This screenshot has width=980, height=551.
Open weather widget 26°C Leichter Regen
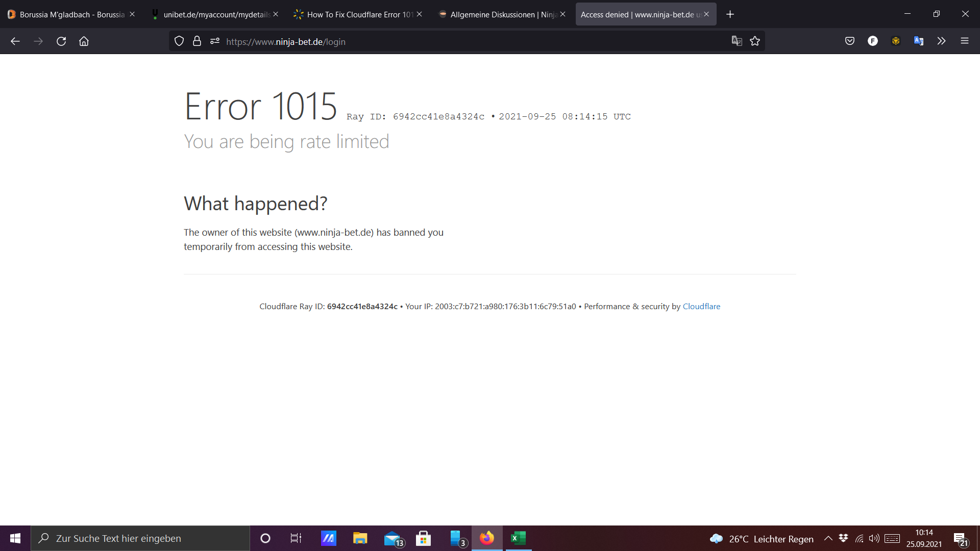[762, 539]
